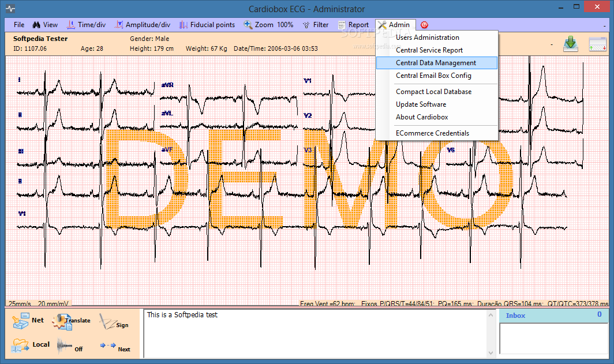This screenshot has height=364, width=614.
Task: Click the ECG strip window icon at top right
Action: [598, 44]
